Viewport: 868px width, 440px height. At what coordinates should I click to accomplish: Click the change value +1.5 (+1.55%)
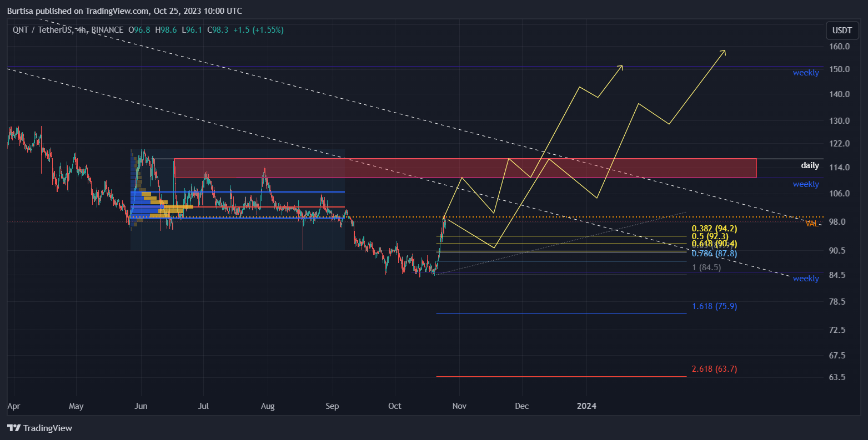pyautogui.click(x=258, y=30)
